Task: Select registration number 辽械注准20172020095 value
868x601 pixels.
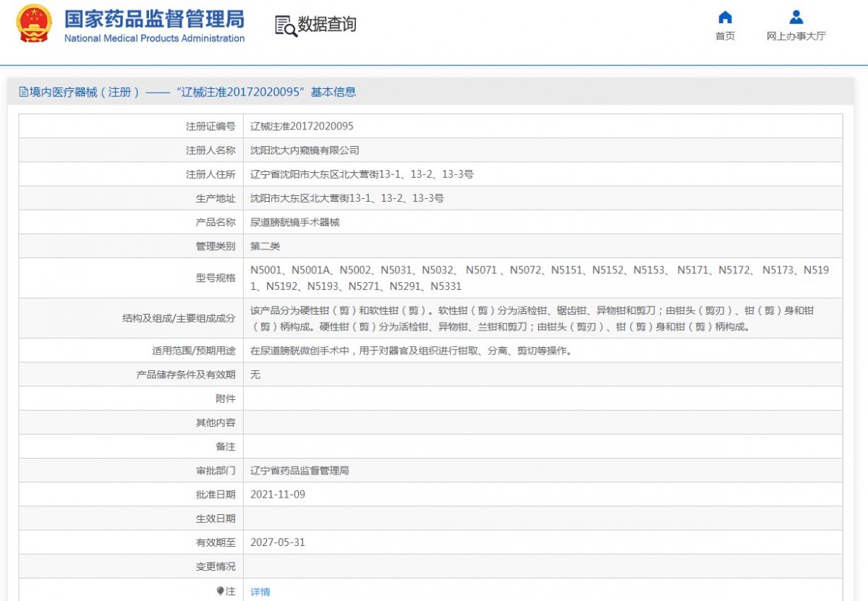Action: click(x=302, y=126)
